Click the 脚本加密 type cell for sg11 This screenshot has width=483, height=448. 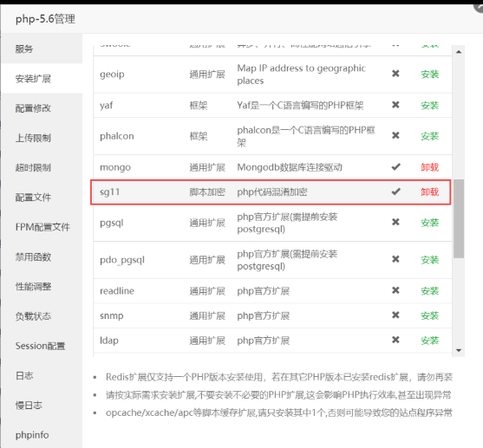pos(207,192)
